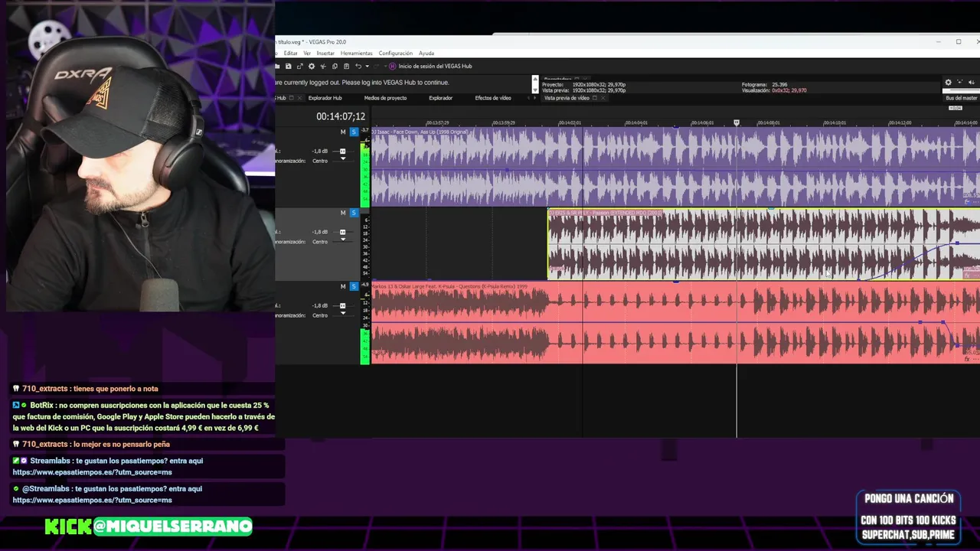This screenshot has width=980, height=551.
Task: Click Inicio de sesión del VEGAS Hub
Action: 436,67
